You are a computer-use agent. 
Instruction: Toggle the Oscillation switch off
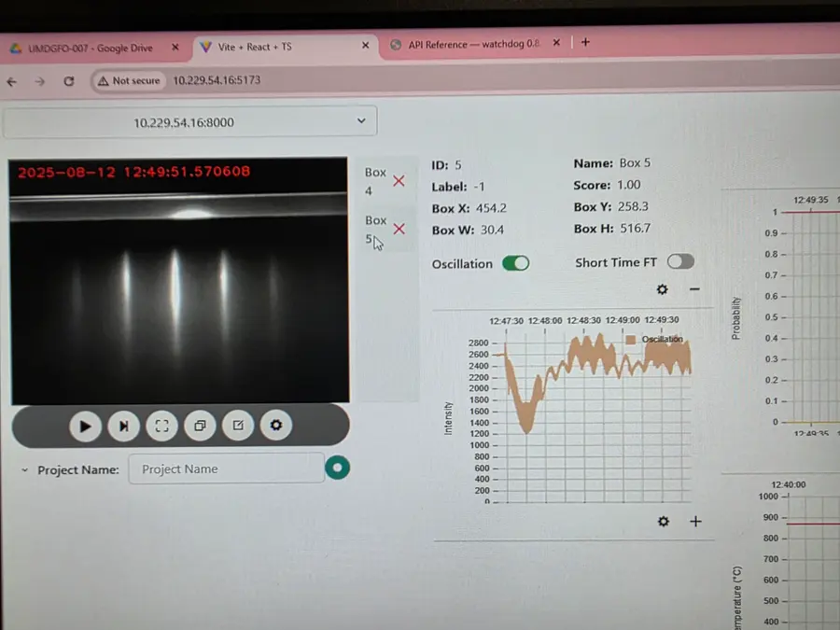pyautogui.click(x=516, y=263)
